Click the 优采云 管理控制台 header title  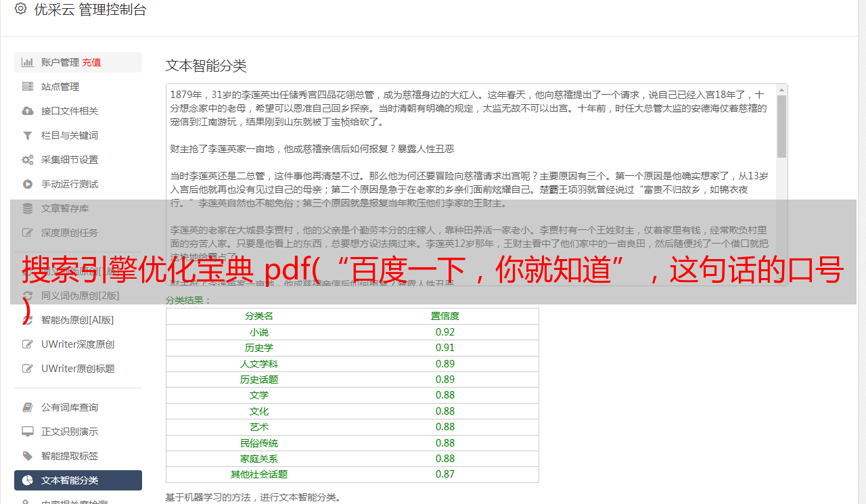pyautogui.click(x=90, y=9)
